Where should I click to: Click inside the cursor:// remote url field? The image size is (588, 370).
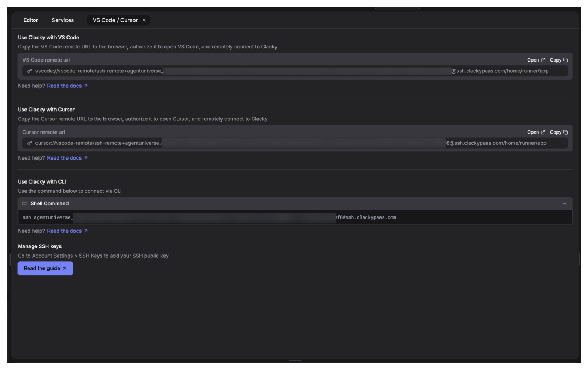tap(294, 143)
